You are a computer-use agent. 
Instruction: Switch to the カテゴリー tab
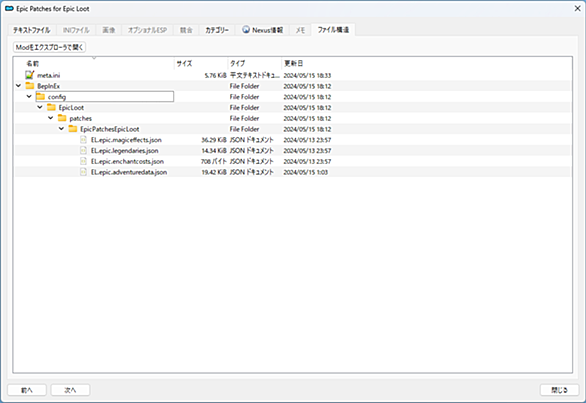click(217, 30)
